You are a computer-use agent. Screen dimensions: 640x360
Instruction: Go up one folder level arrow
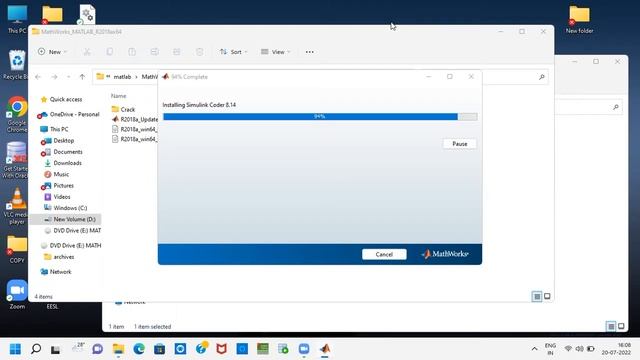coord(82,77)
